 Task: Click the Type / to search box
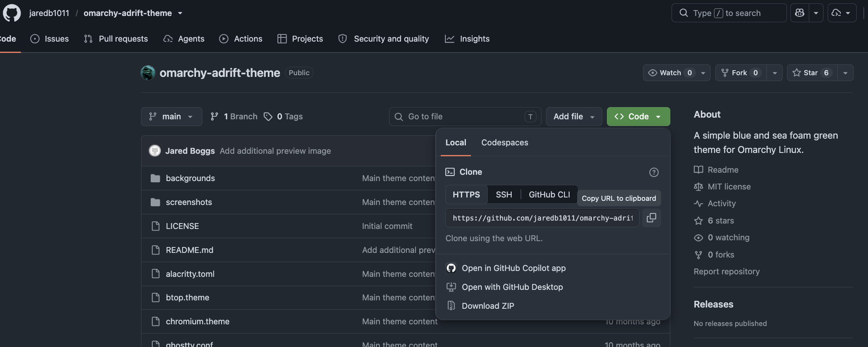pyautogui.click(x=729, y=13)
